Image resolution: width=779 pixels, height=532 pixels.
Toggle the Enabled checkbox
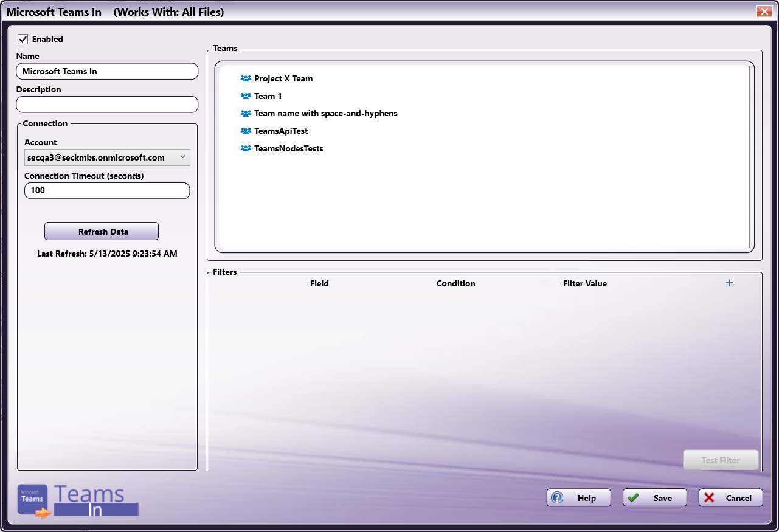(x=23, y=39)
